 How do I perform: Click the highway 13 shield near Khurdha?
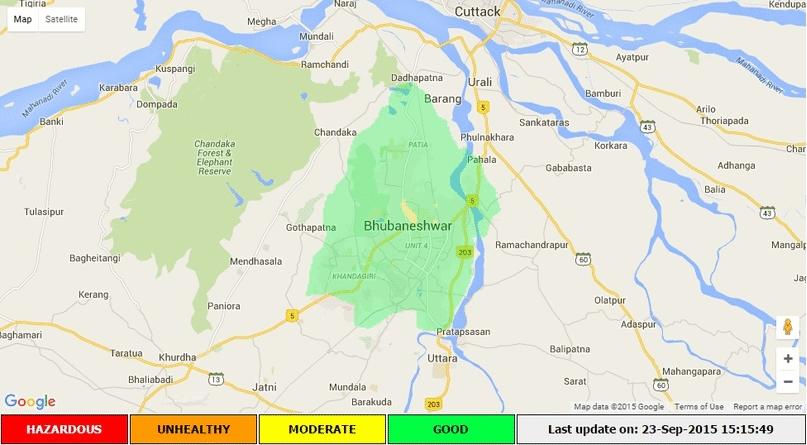pyautogui.click(x=216, y=379)
